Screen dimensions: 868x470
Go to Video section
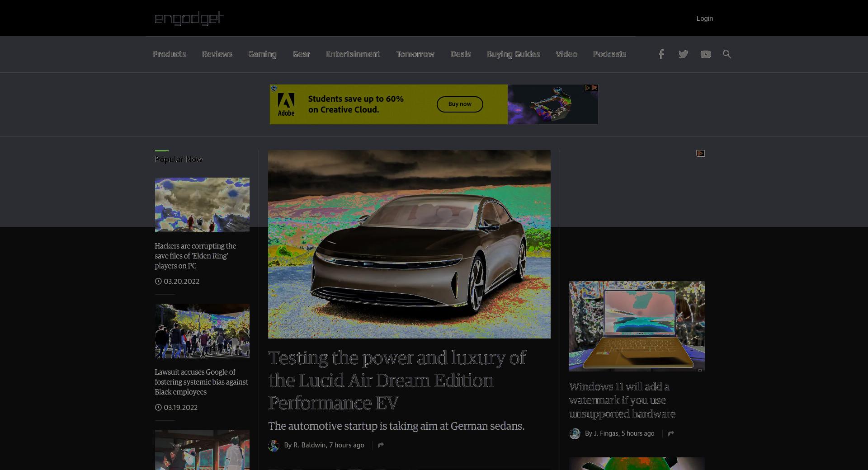[566, 54]
